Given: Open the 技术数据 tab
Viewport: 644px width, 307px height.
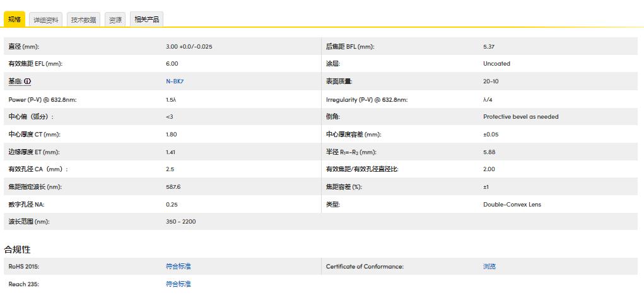Looking at the screenshot, I should coord(83,20).
